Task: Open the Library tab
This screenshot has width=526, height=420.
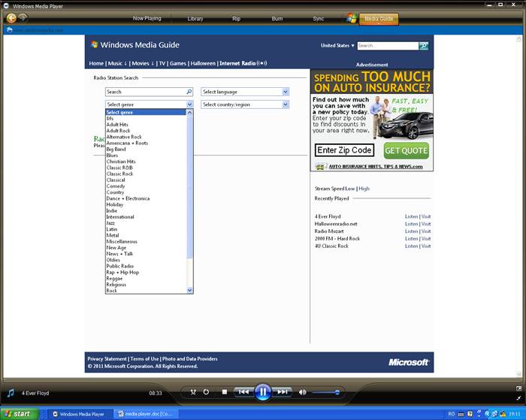Action: pos(195,19)
